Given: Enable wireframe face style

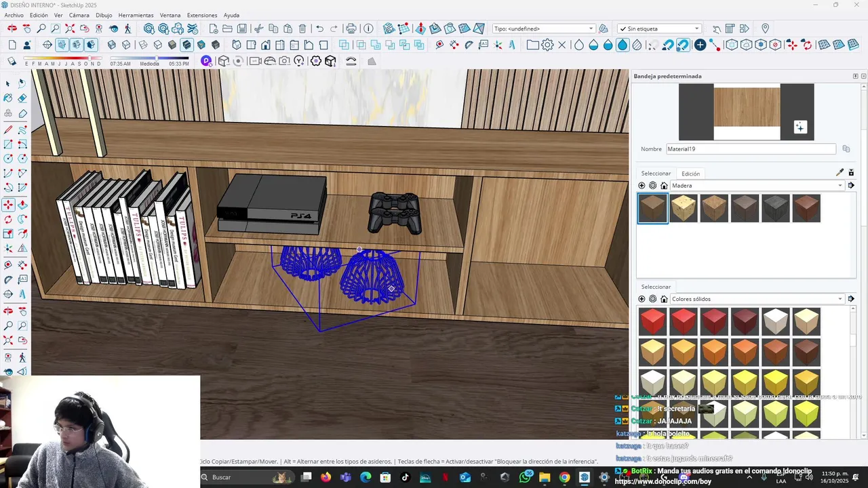Looking at the screenshot, I should point(143,45).
